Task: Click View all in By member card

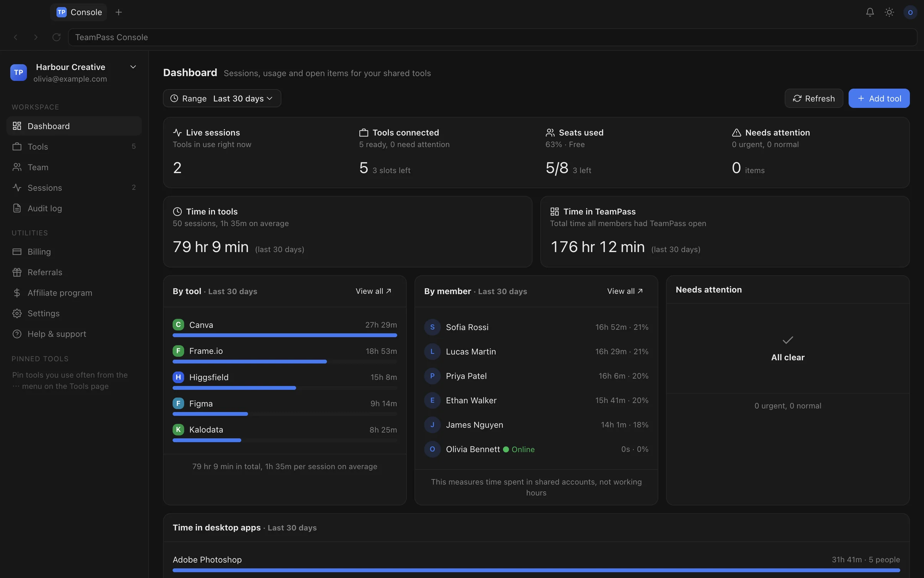Action: click(625, 291)
